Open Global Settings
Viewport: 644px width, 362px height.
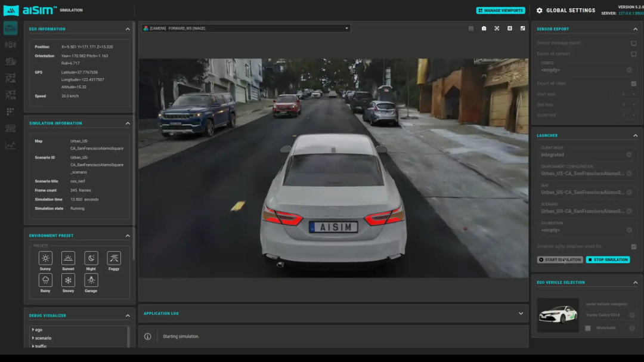click(566, 10)
